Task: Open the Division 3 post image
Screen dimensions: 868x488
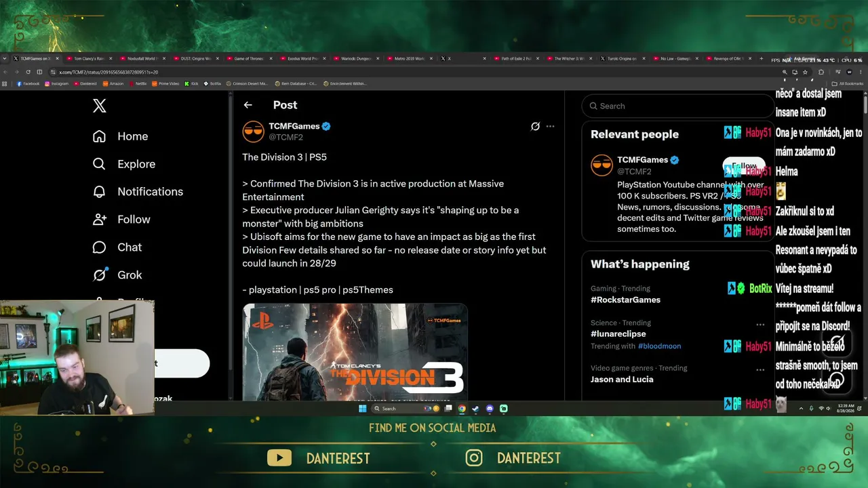Action: 355,352
